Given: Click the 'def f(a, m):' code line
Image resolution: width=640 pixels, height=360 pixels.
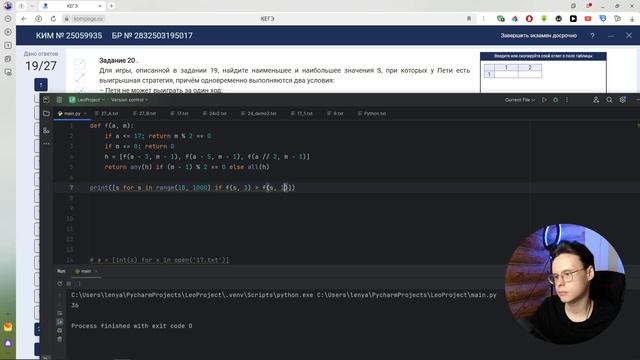Looking at the screenshot, I should click(111, 126).
